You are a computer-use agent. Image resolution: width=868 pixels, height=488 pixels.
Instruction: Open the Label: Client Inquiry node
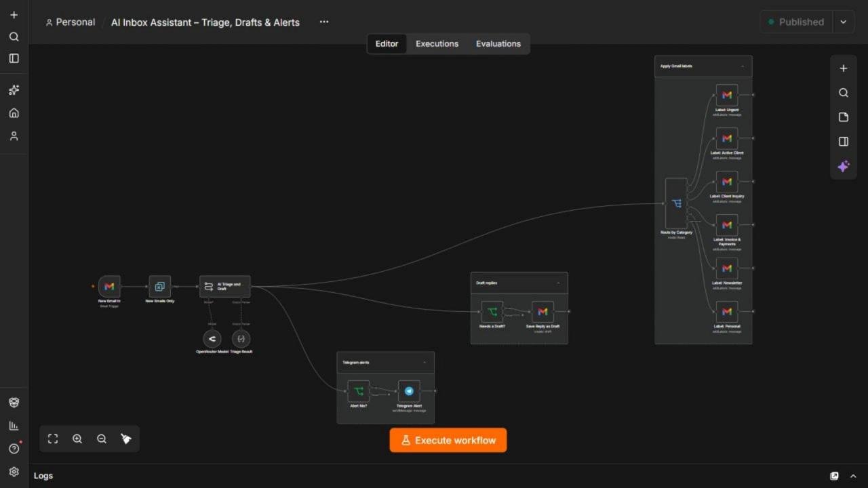[x=727, y=182]
